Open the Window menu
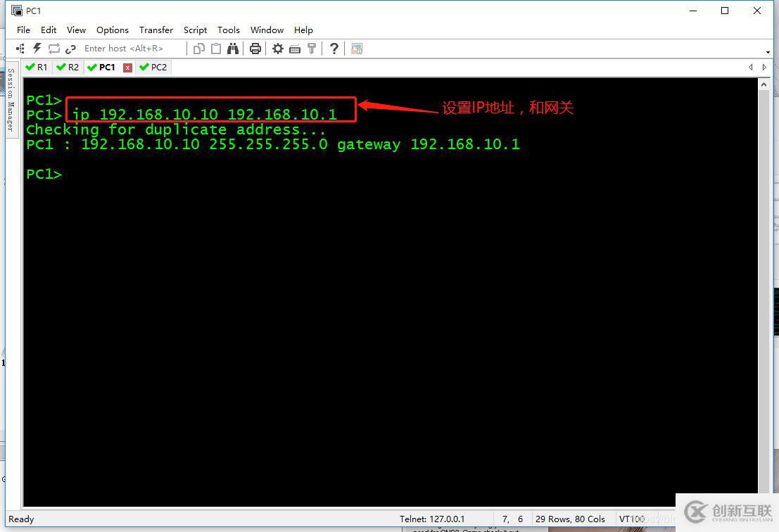 coord(267,30)
